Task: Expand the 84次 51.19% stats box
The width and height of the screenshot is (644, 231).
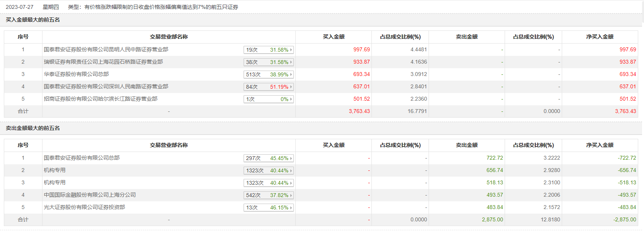Action: [269, 87]
